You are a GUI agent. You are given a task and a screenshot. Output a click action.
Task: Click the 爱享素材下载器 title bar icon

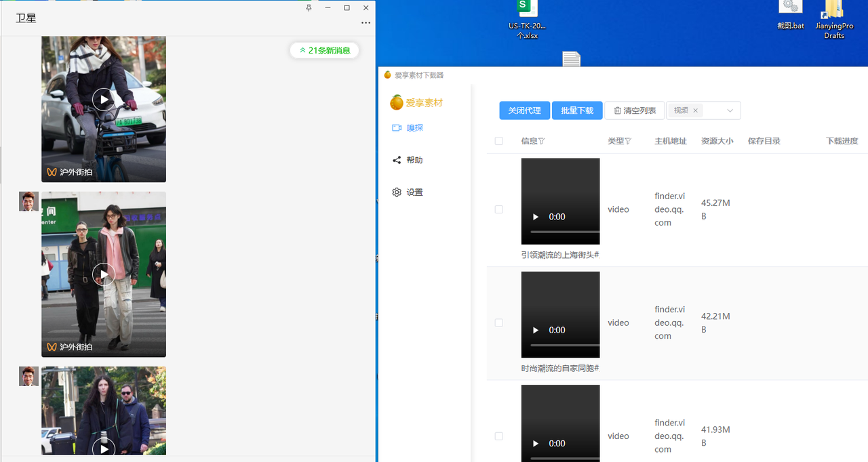(x=388, y=75)
